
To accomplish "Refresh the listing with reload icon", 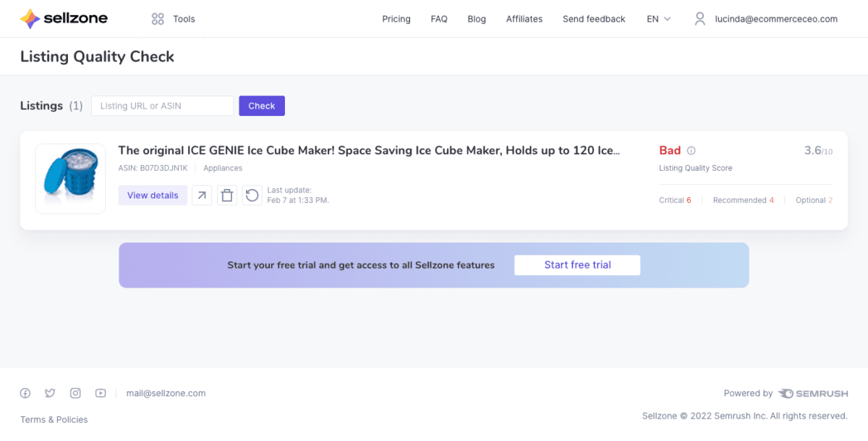I will 252,196.
